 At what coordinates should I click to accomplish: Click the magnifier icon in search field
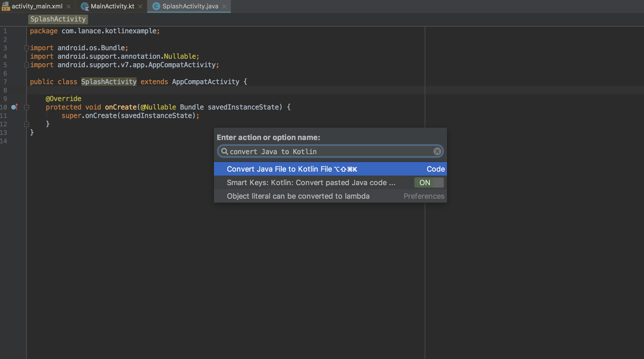tap(225, 151)
